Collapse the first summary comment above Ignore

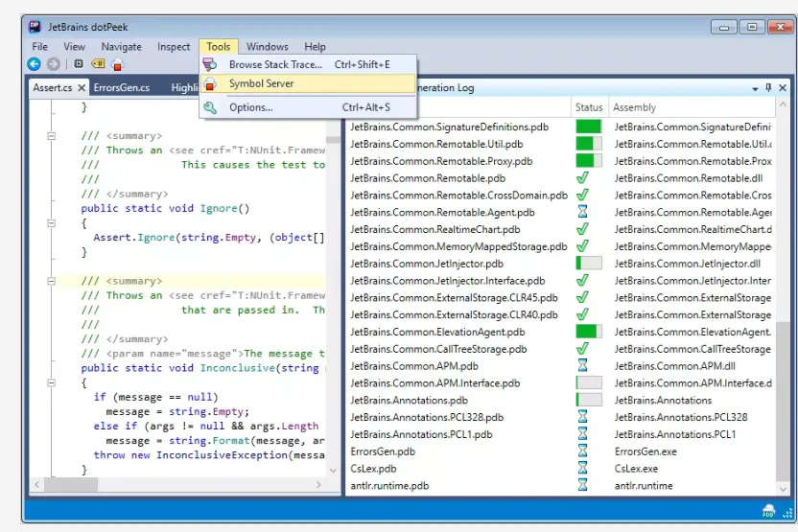point(52,136)
